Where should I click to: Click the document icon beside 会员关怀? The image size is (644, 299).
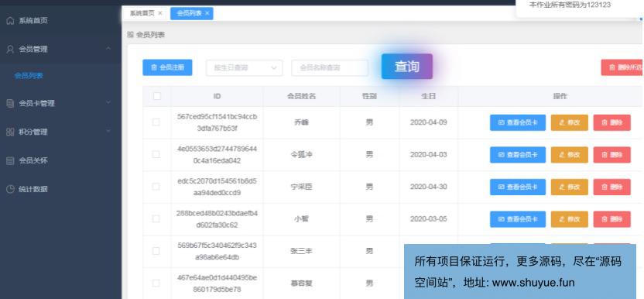(x=10, y=161)
